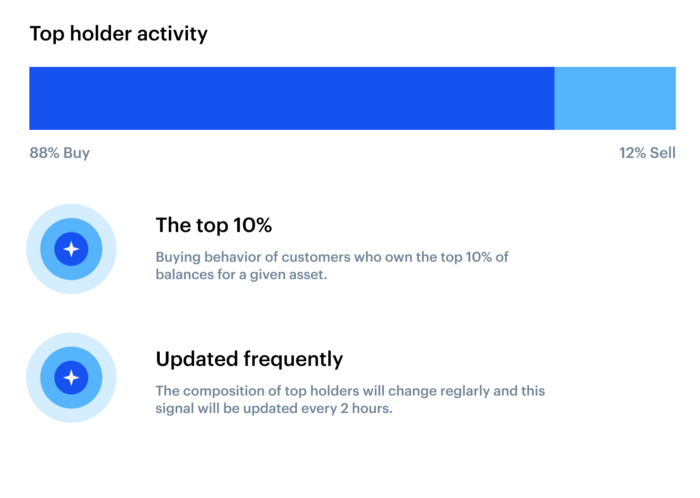Click the word activity in the title
The height and width of the screenshot is (498, 700).
(175, 34)
